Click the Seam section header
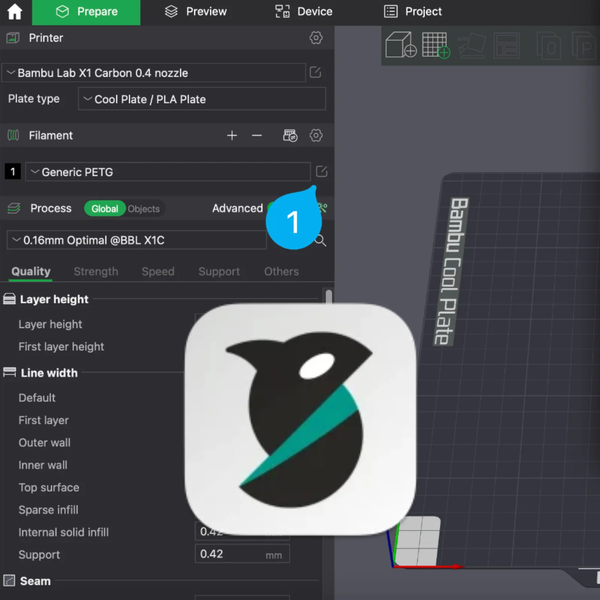600x600 pixels. [x=35, y=581]
